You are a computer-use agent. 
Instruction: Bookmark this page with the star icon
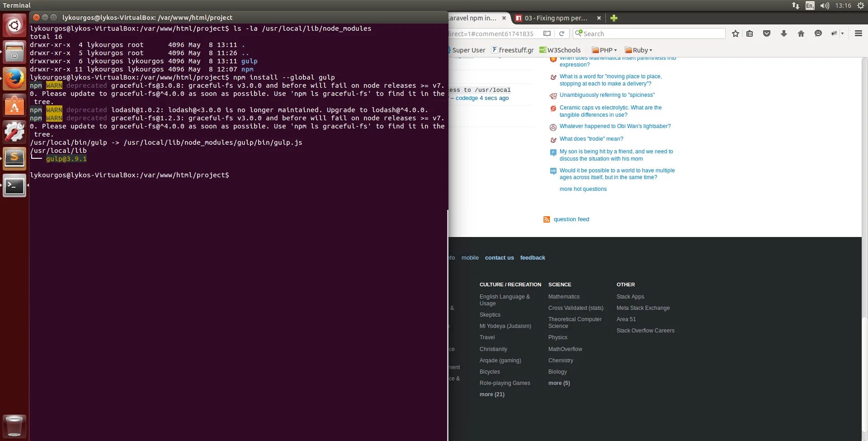(x=736, y=33)
